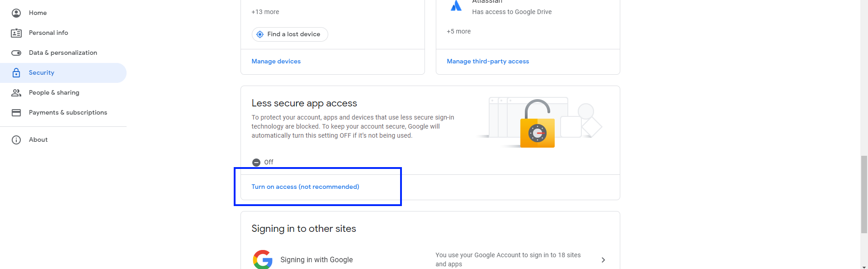This screenshot has height=269, width=868.
Task: Click Turn on access (not recommended) link
Action: tap(306, 187)
